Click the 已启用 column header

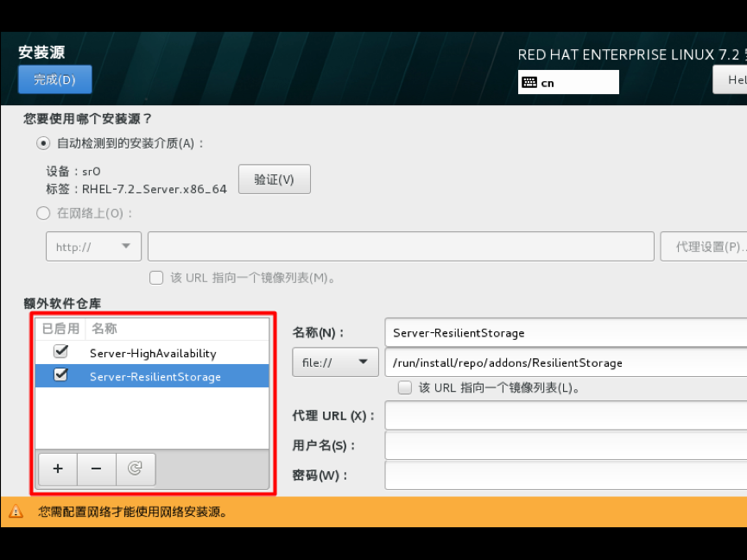pyautogui.click(x=60, y=329)
